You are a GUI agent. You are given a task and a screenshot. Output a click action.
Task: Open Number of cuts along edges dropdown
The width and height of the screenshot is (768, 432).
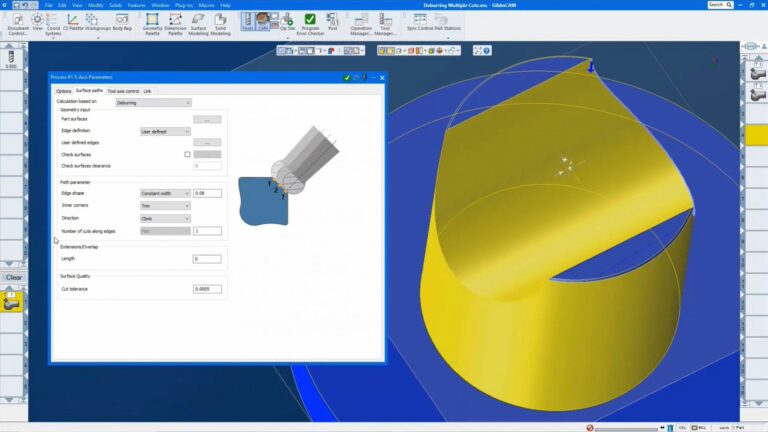(x=165, y=231)
